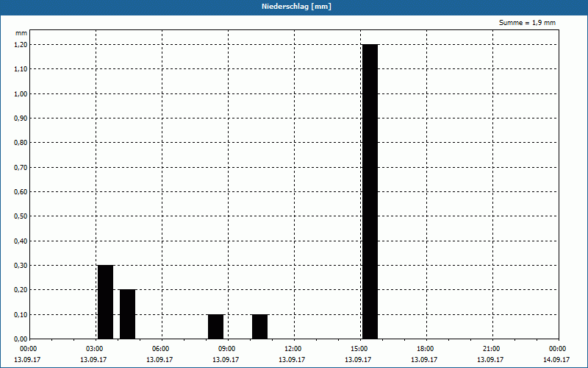This screenshot has width=588, height=368.
Task: Click the "21:00" time axis label
Action: [491, 349]
